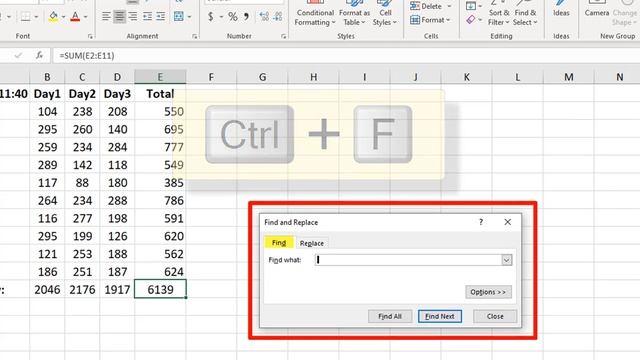Click the help question mark in Find dialog
The image size is (640, 360).
pyautogui.click(x=481, y=222)
